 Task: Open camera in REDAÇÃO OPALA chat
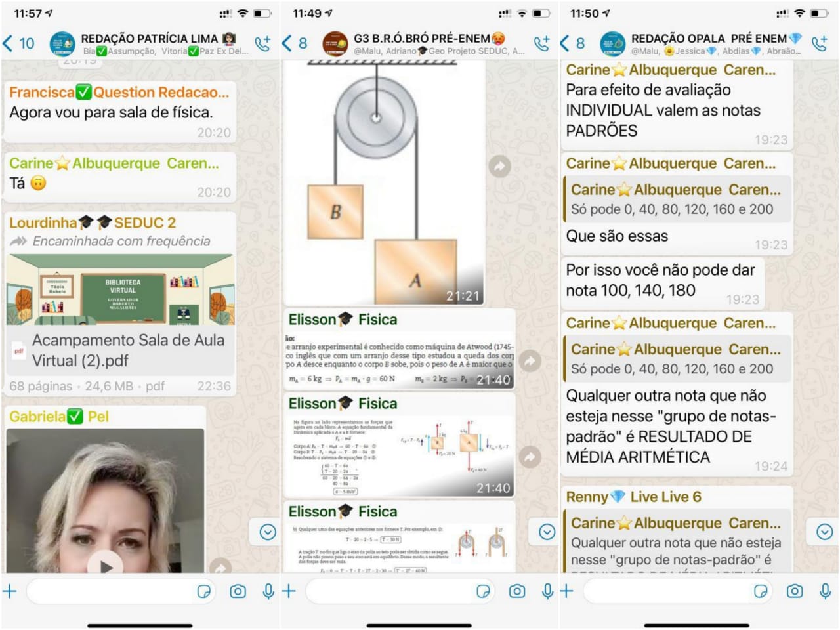(795, 591)
